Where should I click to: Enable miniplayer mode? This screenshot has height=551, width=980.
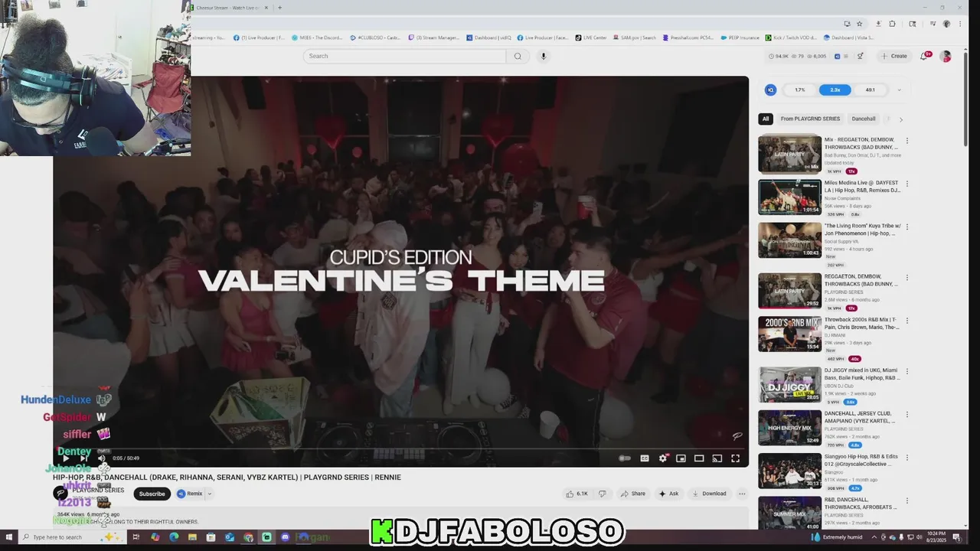[x=681, y=458]
